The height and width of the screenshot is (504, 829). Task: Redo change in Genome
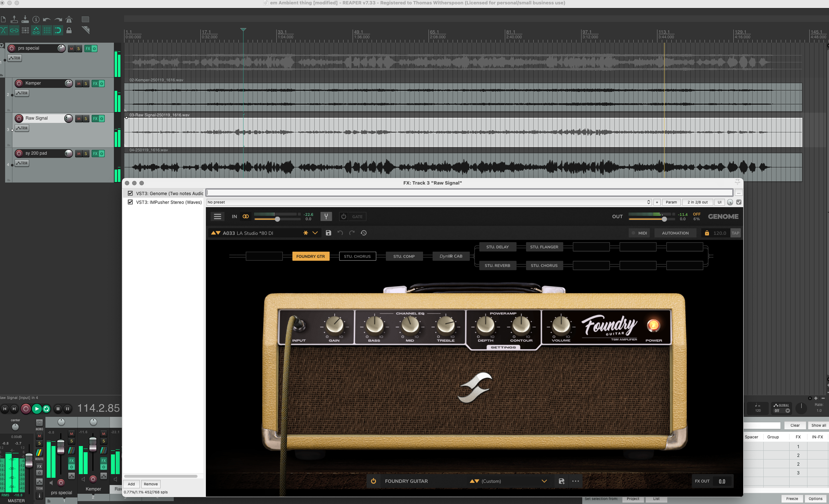[352, 233]
